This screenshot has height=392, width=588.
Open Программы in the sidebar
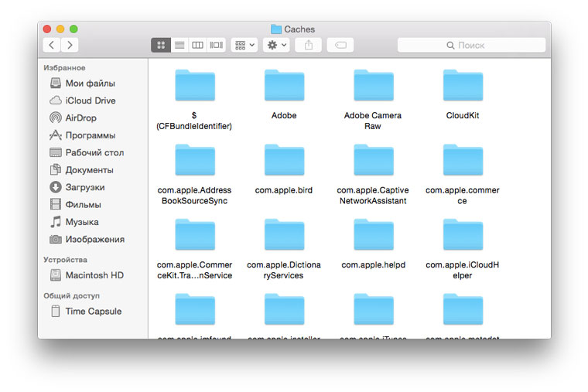point(90,135)
